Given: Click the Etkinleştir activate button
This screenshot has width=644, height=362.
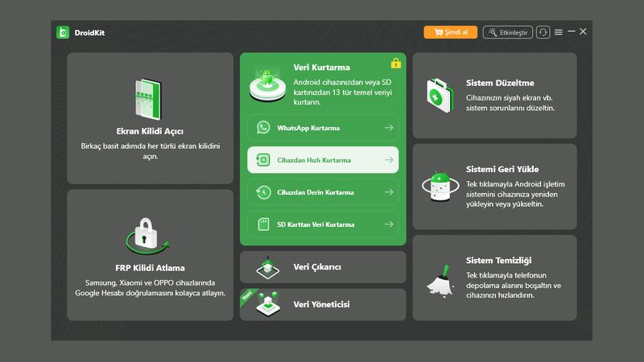Looking at the screenshot, I should click(x=508, y=32).
